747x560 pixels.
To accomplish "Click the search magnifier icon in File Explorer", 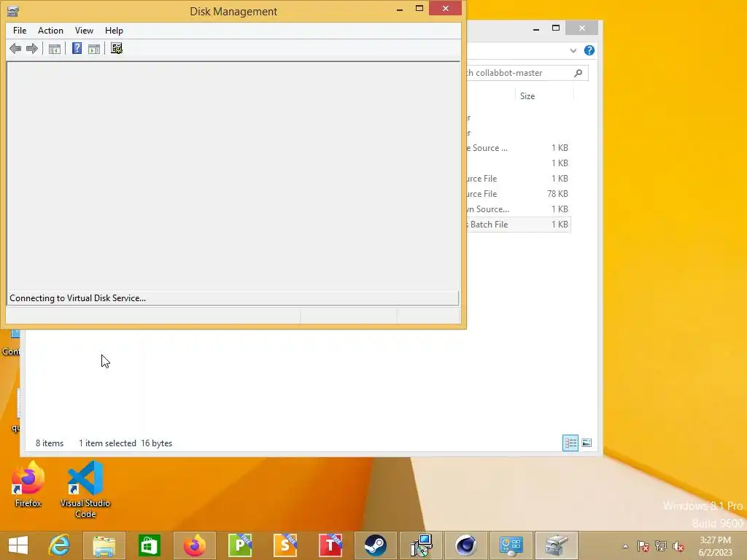I will (578, 73).
